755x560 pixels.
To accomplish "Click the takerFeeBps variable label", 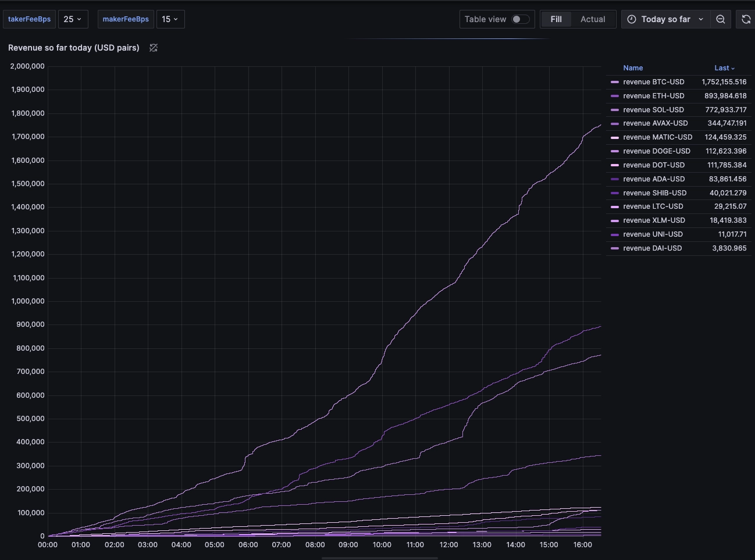I will (29, 19).
